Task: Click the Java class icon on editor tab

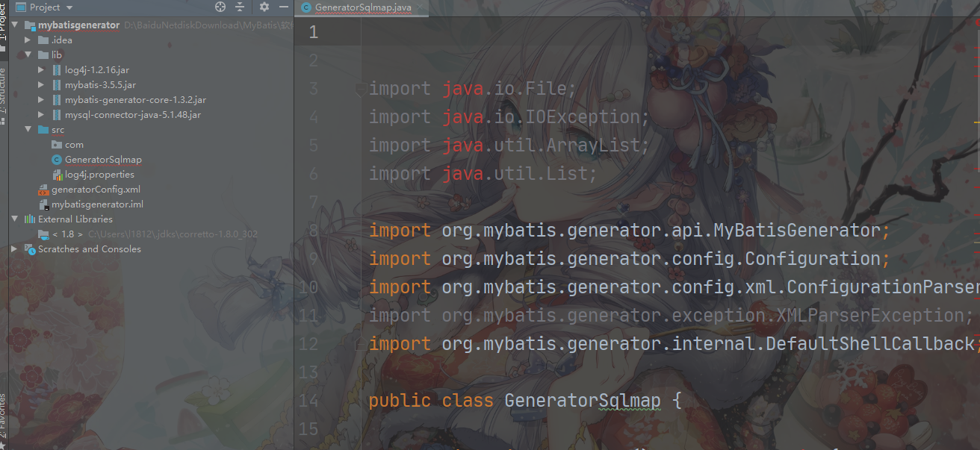Action: click(x=306, y=7)
